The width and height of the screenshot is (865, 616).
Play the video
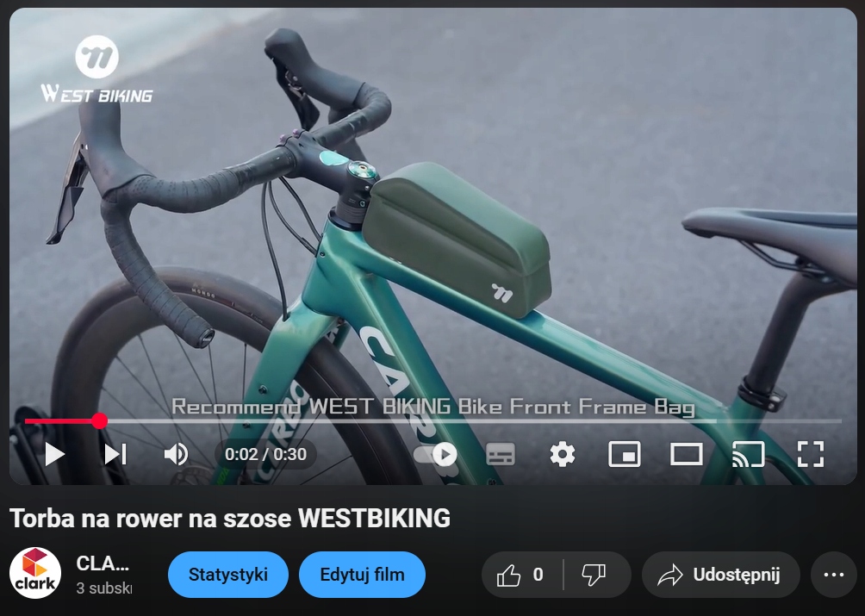54,454
